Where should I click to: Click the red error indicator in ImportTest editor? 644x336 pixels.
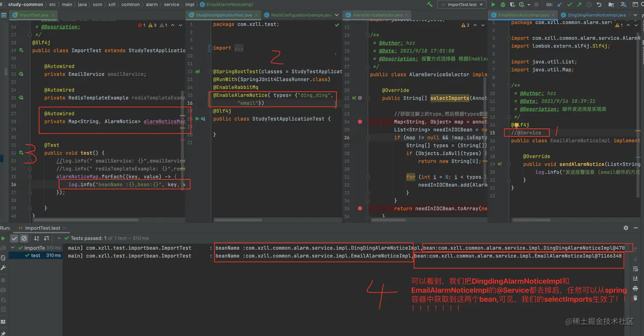click(x=141, y=26)
